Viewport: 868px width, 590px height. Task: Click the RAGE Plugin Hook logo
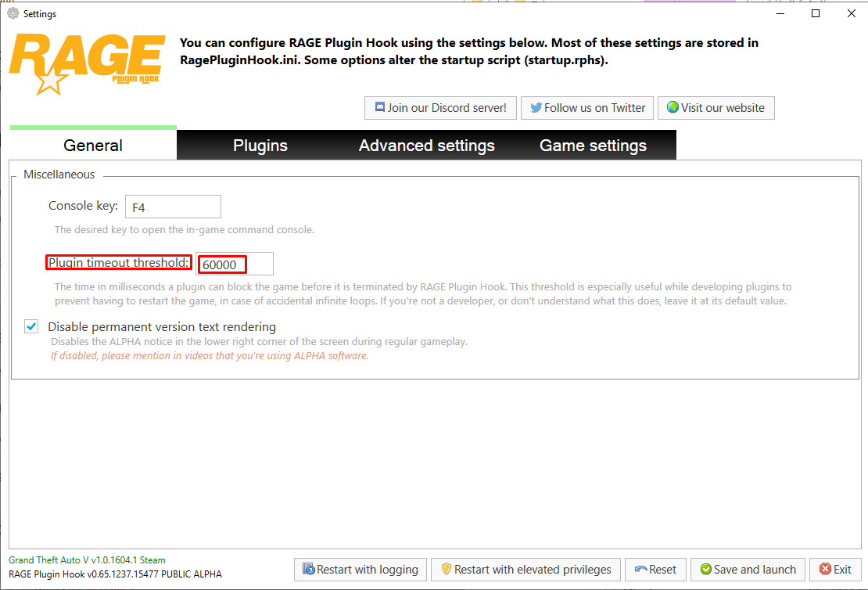87,63
